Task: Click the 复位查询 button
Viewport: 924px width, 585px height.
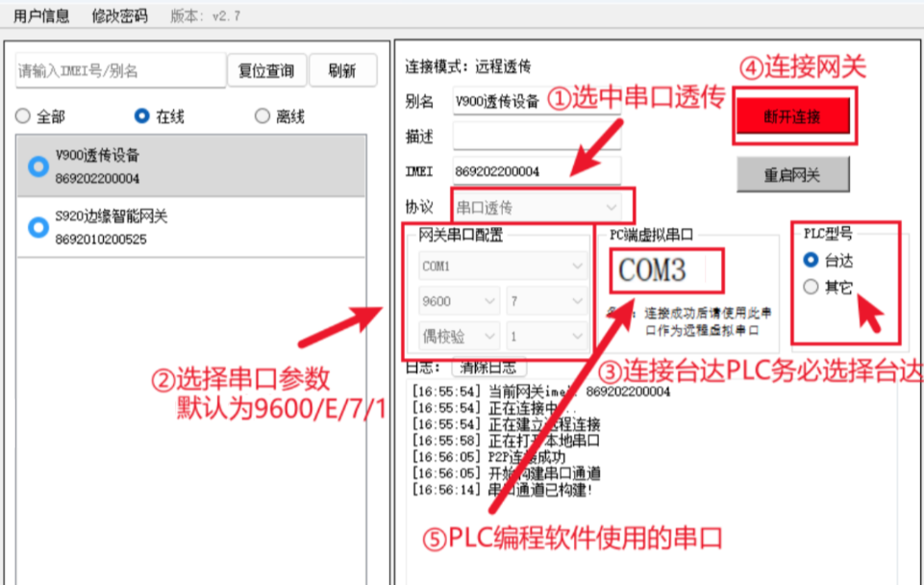Action: tap(266, 70)
